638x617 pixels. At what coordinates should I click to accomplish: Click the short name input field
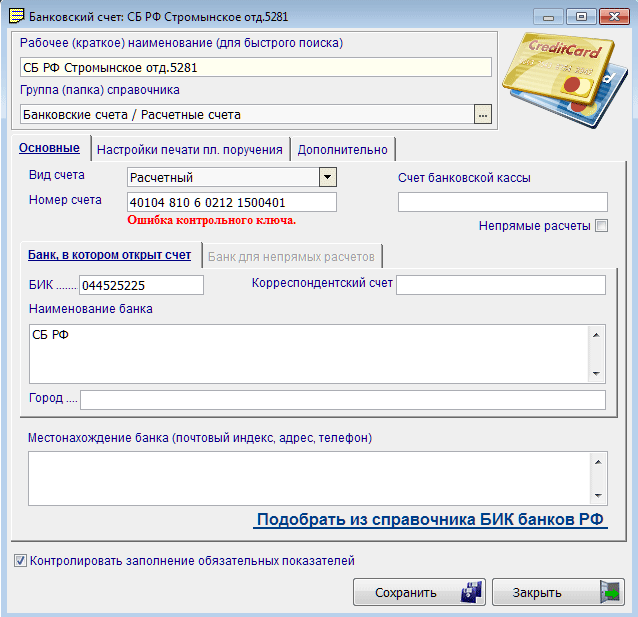256,67
